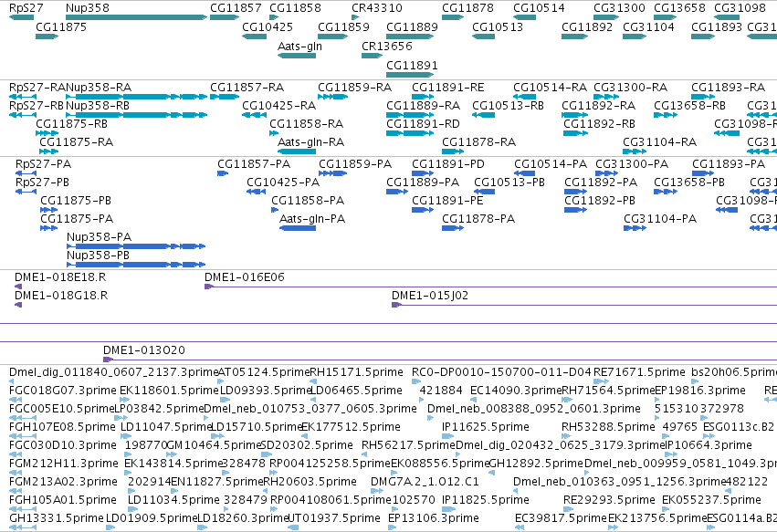The image size is (777, 532).
Task: Click EST FGC018G07.3prime label
Action: click(63, 391)
